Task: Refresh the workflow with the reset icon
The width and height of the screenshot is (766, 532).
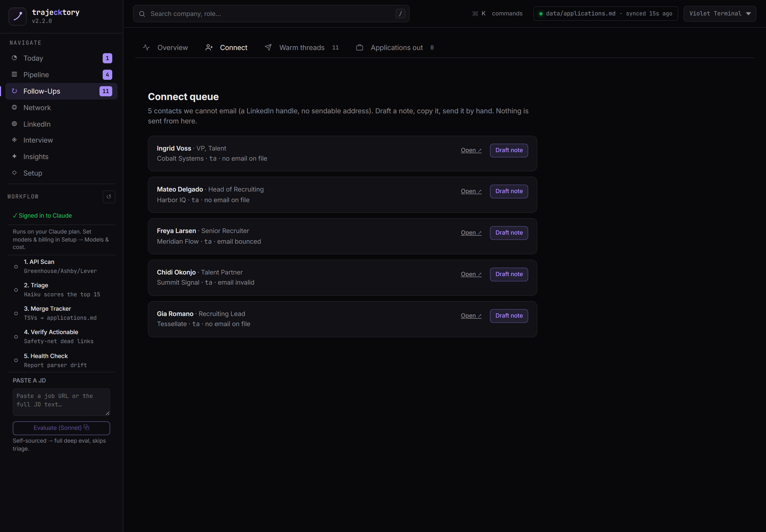Action: pos(109,197)
